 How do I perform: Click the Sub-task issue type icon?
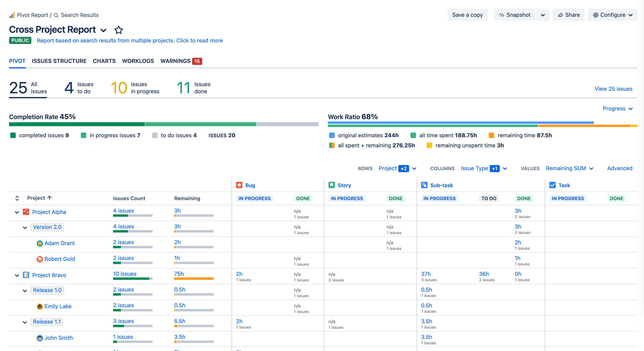[x=424, y=185]
